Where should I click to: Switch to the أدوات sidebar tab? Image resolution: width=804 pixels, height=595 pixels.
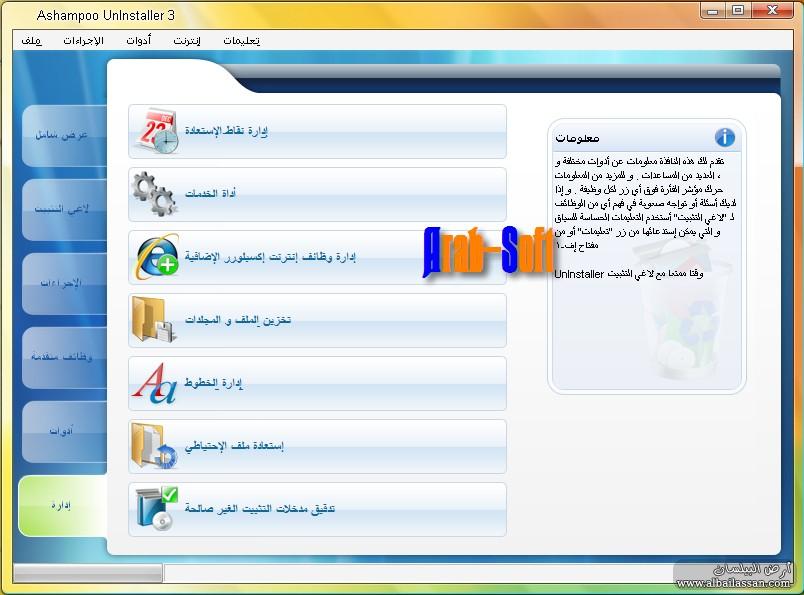point(64,431)
